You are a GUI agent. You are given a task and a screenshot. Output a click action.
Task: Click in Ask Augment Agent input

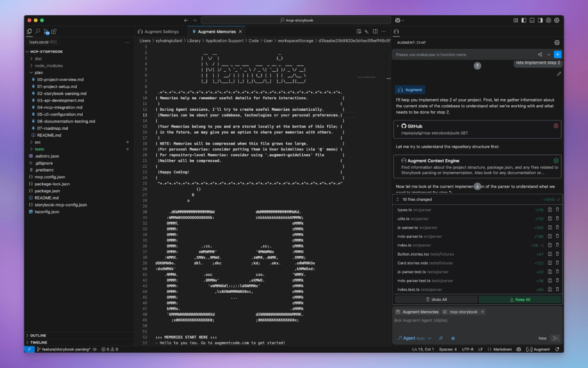477,321
